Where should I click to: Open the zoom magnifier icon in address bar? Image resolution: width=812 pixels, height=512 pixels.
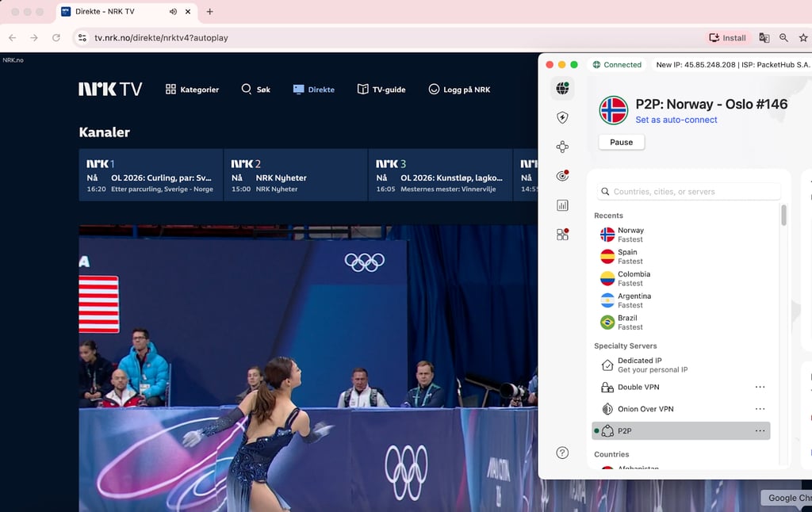click(x=783, y=38)
